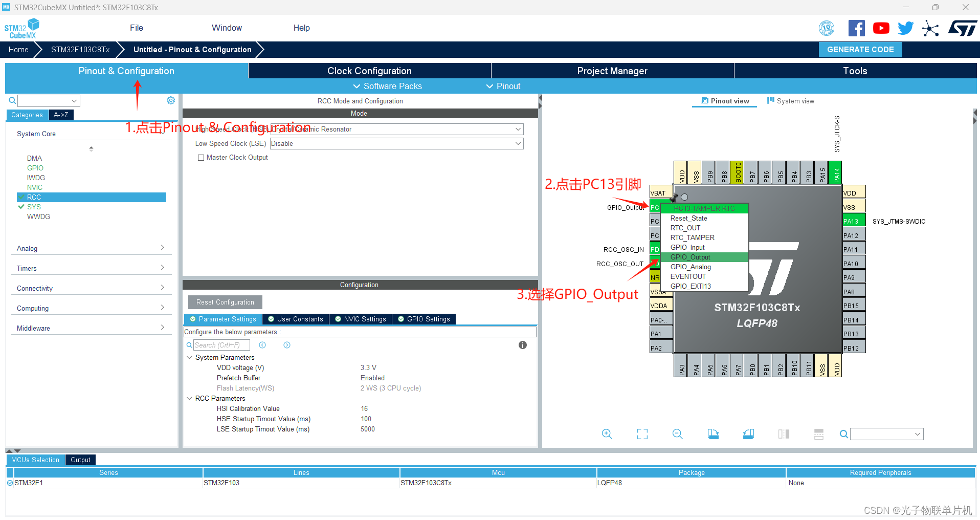Click the 10-year anniversary badge icon
This screenshot has width=980, height=520.
(827, 28)
